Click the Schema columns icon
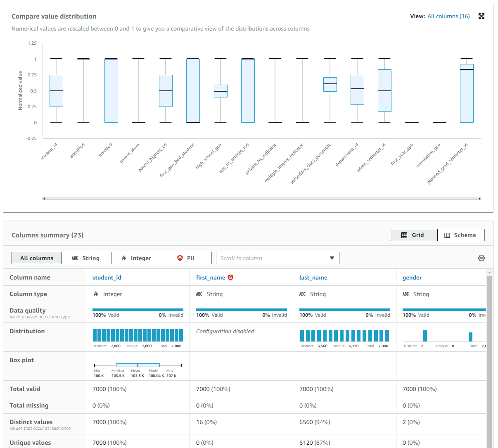Viewport: 498px width, 448px height. click(x=447, y=235)
